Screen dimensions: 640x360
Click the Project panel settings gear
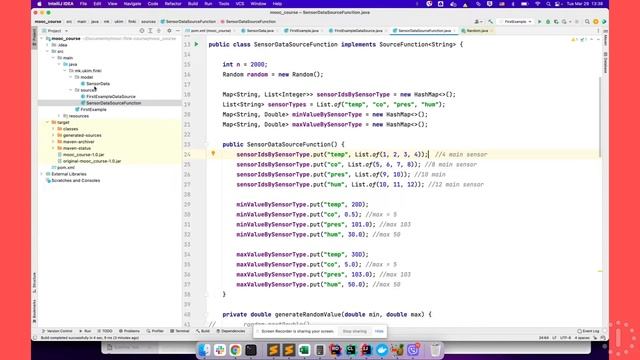click(169, 31)
